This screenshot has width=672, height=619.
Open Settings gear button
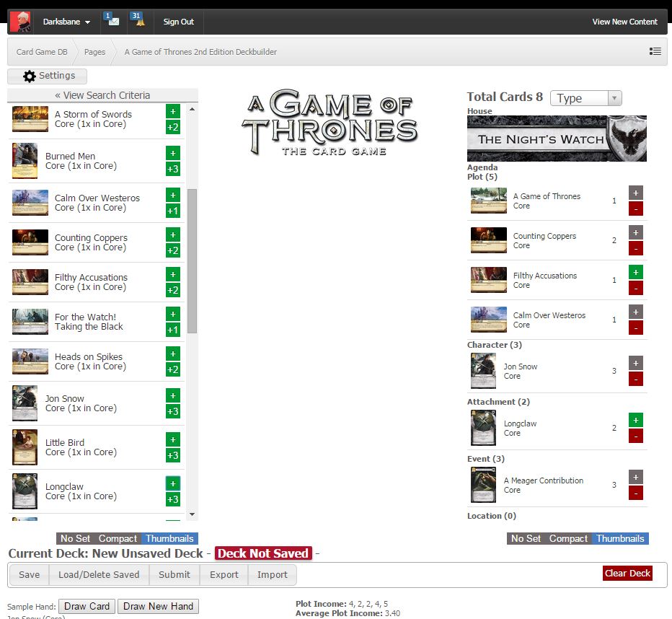click(47, 76)
